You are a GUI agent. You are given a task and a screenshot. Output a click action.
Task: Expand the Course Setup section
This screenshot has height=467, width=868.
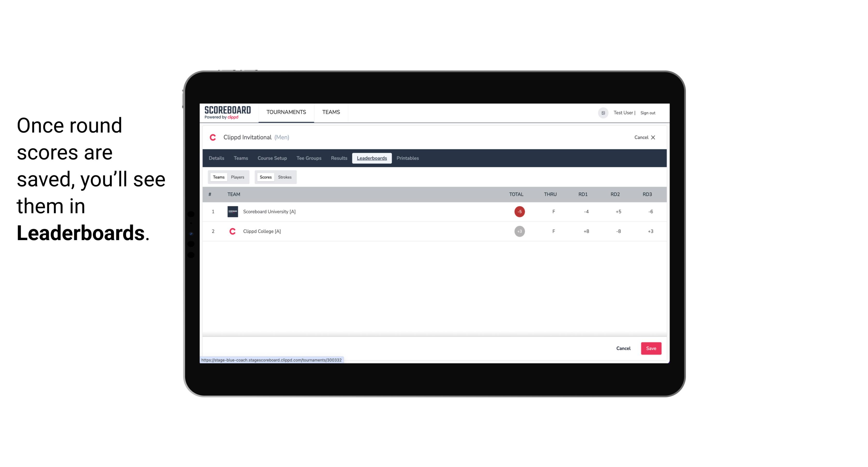pyautogui.click(x=272, y=158)
